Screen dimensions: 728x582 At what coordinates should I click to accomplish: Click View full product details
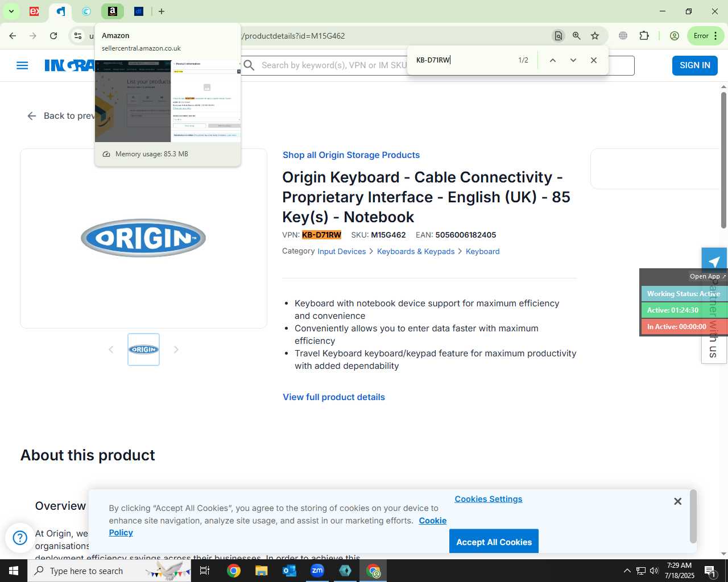tap(334, 397)
